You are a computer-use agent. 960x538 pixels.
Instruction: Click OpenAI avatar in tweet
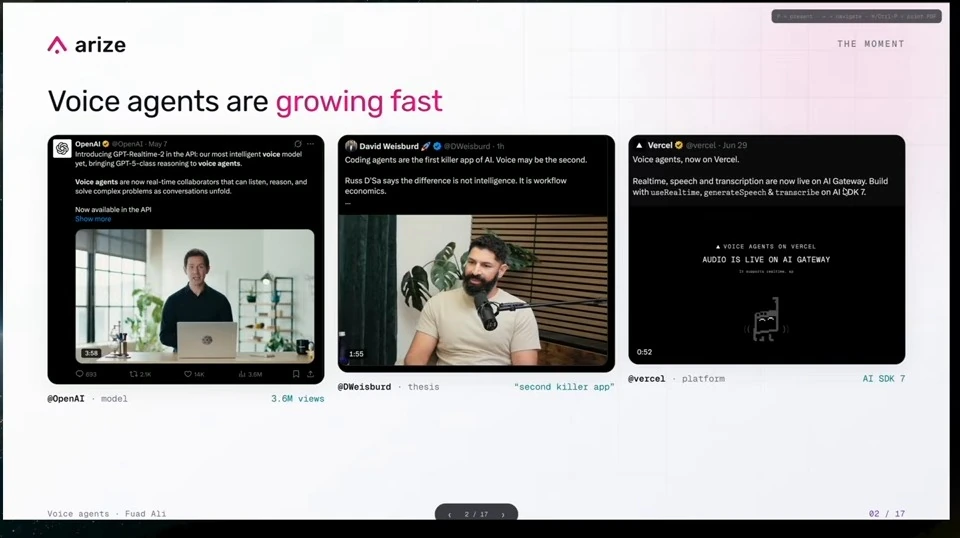coord(62,148)
